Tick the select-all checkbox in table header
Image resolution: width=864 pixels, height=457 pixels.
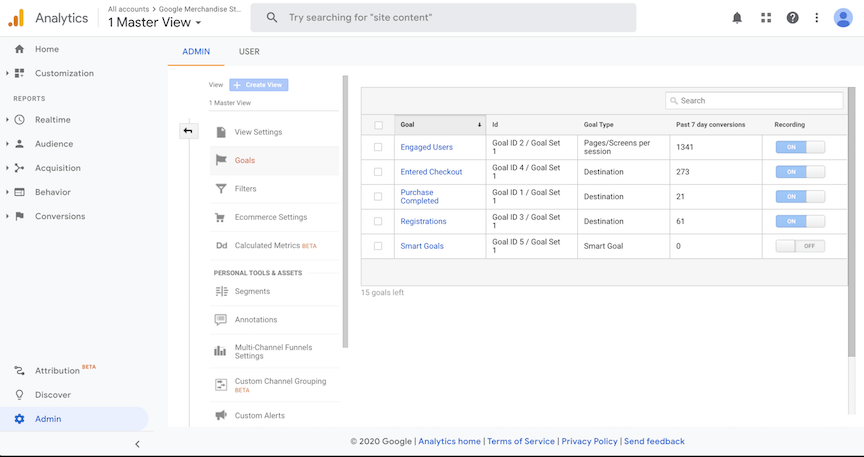coord(379,125)
